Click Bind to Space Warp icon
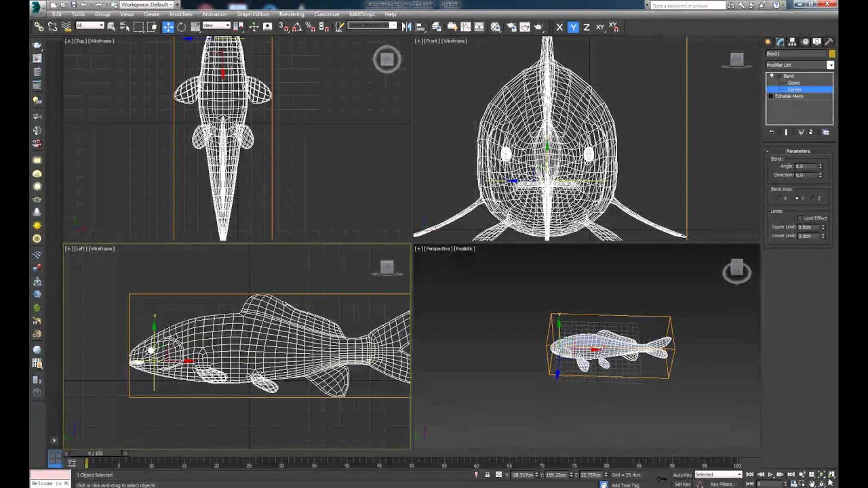868x488 pixels. [x=66, y=27]
